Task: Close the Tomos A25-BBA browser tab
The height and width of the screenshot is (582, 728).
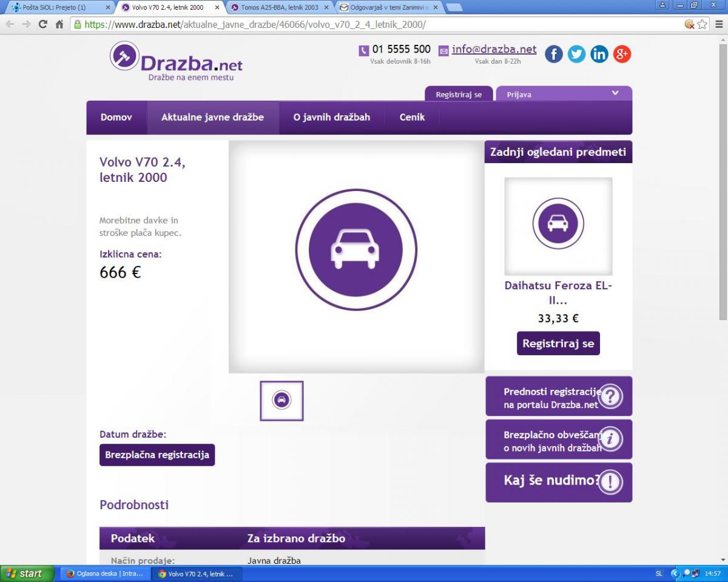Action: point(326,8)
